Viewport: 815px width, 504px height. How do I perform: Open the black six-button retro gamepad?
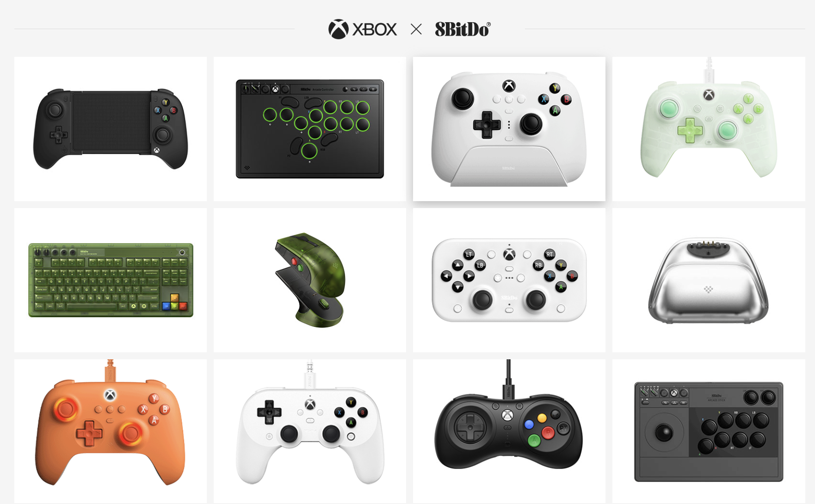[509, 431]
